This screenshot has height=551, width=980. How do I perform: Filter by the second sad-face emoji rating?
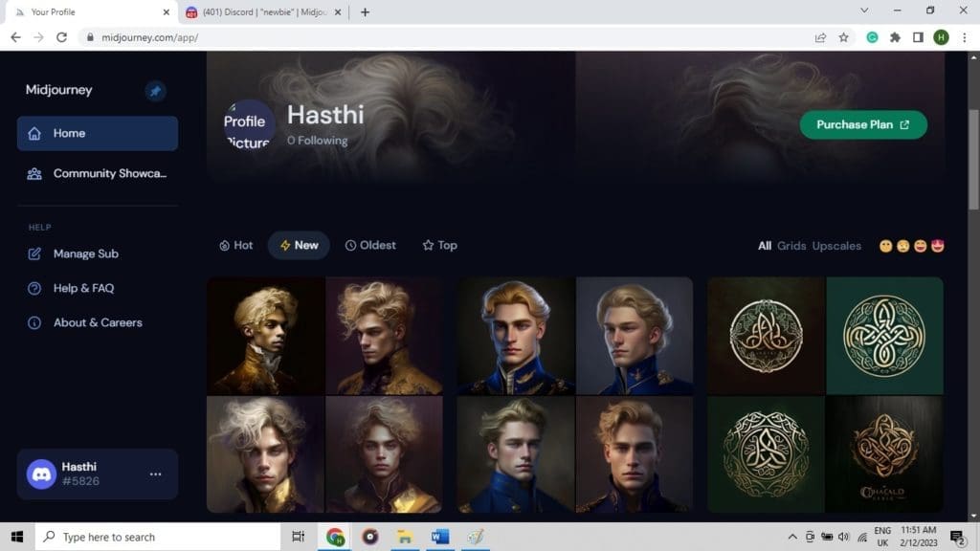(903, 246)
